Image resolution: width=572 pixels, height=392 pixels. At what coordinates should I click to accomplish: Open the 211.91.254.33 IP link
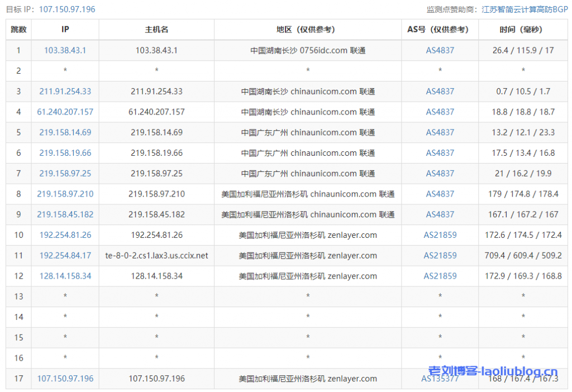(65, 92)
